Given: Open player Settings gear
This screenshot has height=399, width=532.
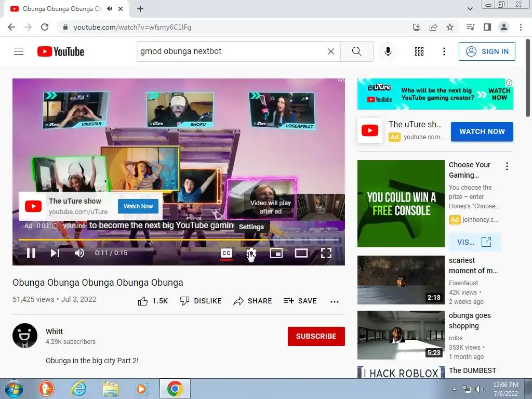Looking at the screenshot, I should click(x=251, y=253).
